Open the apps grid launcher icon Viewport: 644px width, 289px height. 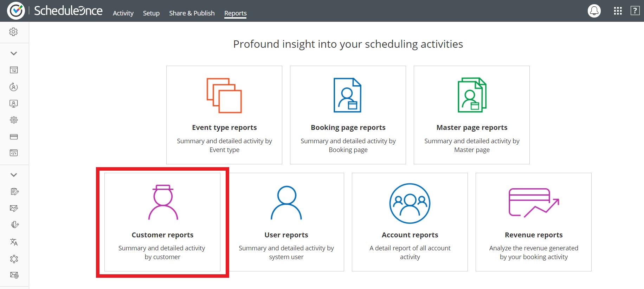618,11
